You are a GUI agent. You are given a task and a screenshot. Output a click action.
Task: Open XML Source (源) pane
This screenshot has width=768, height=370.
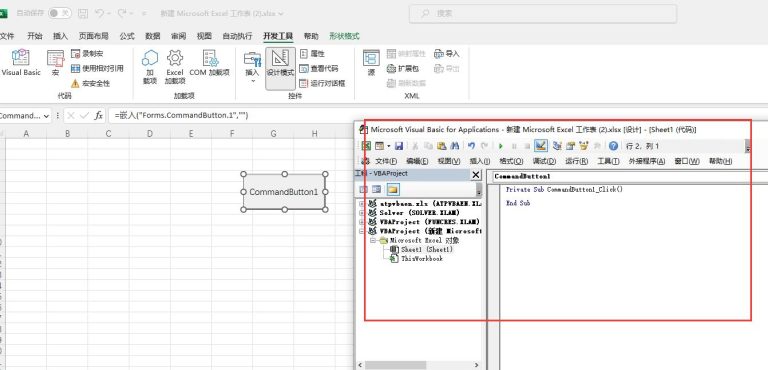click(x=371, y=63)
